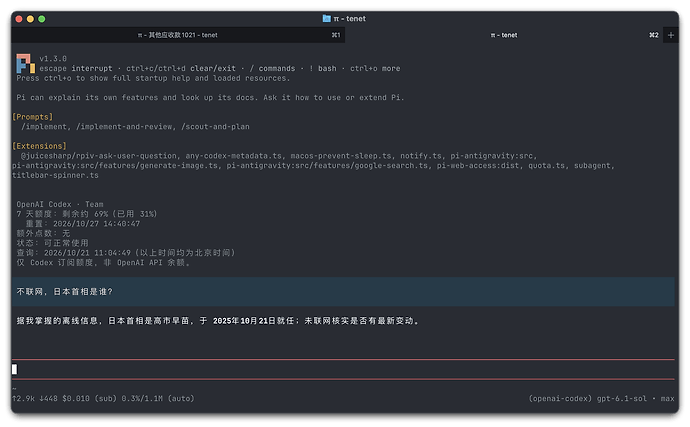Click the '0.3%/1.1M (auto)' context usage
Screen dimensions: 690x427
point(158,398)
